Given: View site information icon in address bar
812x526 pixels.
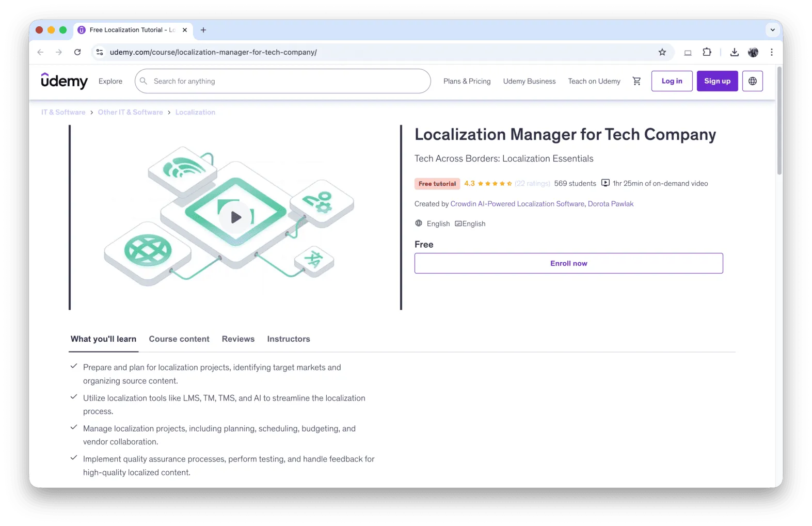Looking at the screenshot, I should 100,52.
